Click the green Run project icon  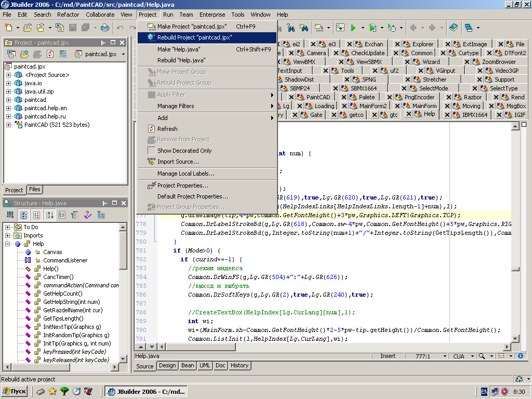tap(353, 28)
